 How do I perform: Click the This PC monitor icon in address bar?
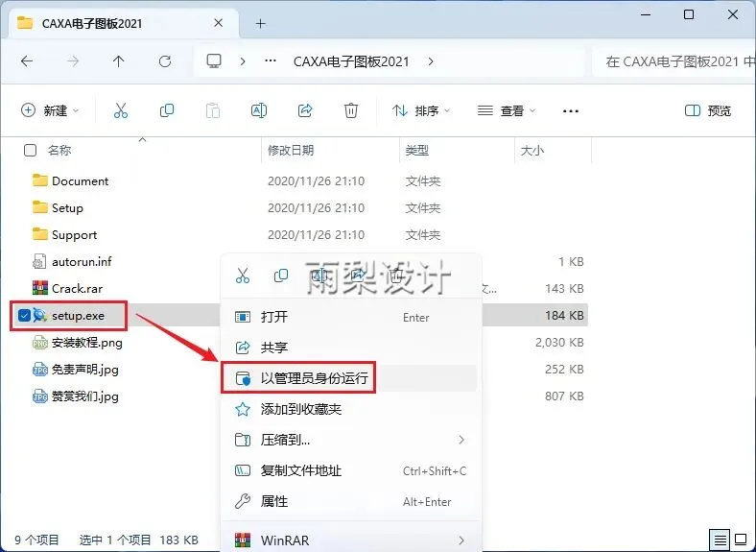tap(214, 61)
